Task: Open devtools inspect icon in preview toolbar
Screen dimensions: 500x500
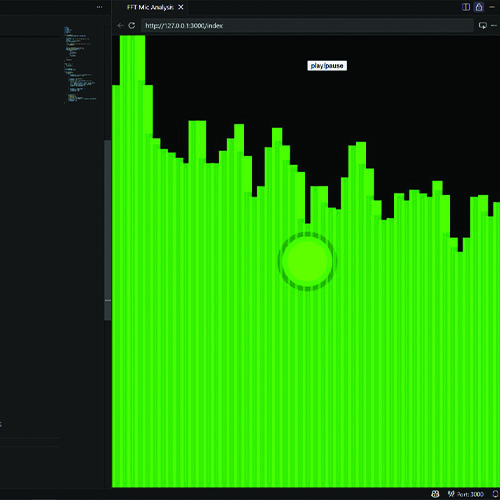Action: click(482, 26)
